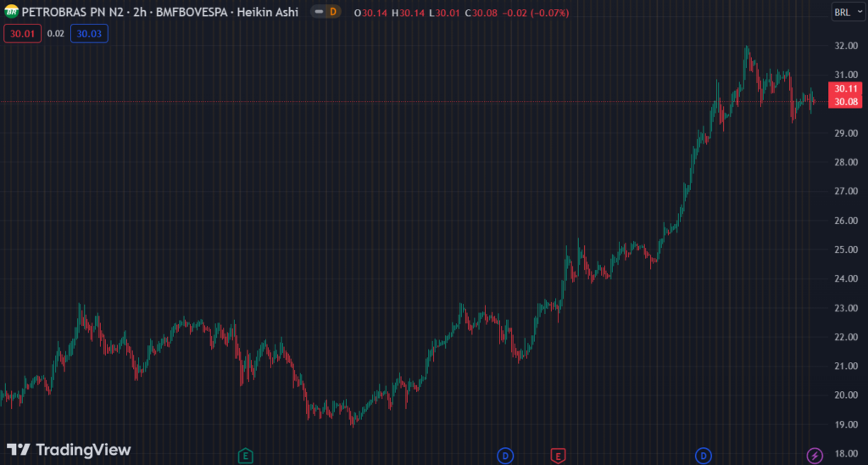Click the first blue D dividend marker

(505, 456)
